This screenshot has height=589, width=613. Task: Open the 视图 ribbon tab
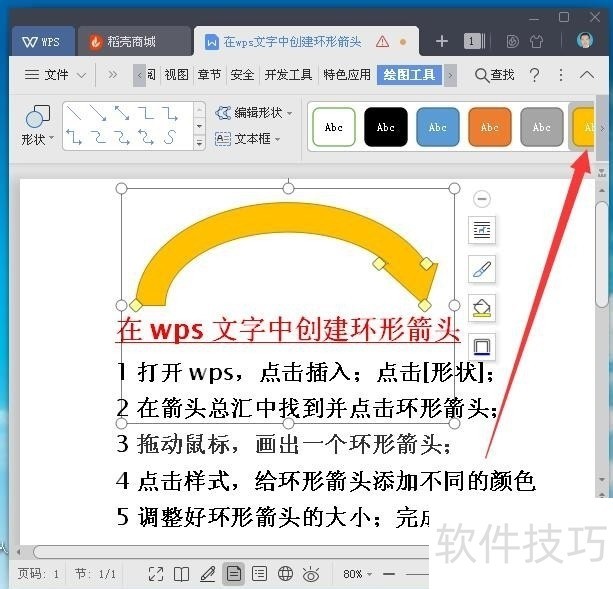(x=176, y=74)
